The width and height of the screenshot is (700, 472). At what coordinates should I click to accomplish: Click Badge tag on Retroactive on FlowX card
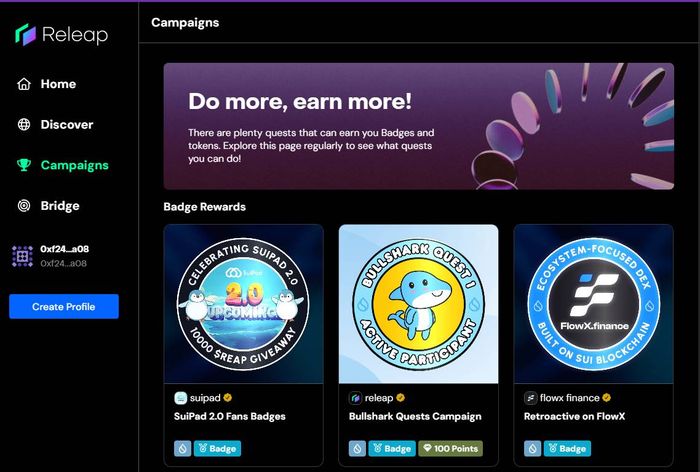pyautogui.click(x=567, y=448)
